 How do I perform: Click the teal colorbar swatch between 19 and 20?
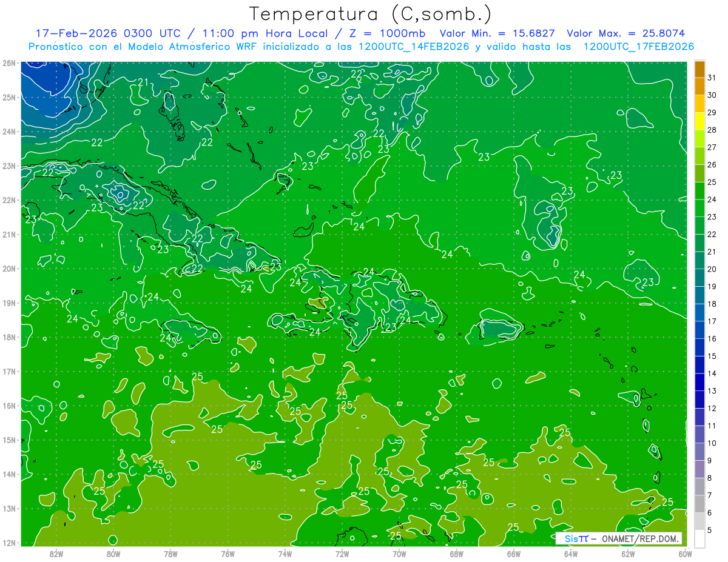[x=699, y=278]
